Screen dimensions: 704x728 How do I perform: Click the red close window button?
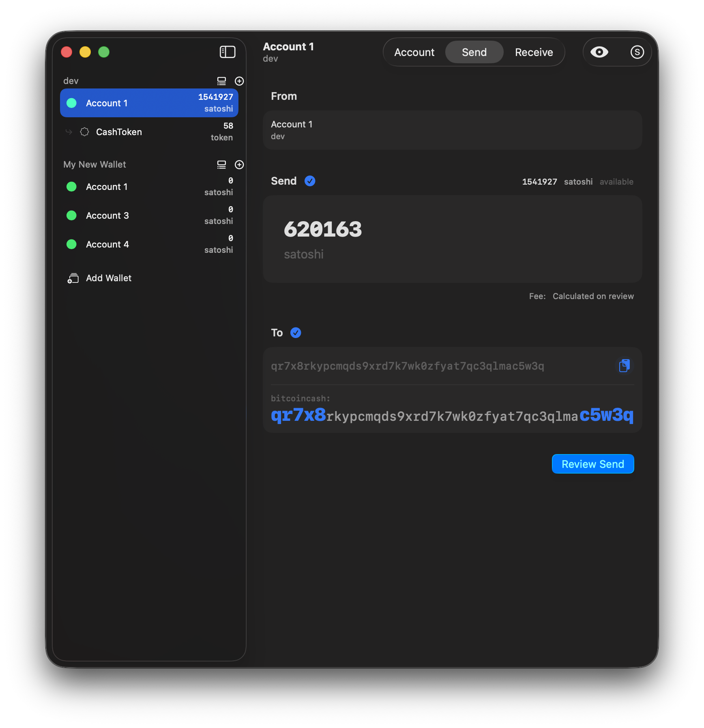[67, 52]
